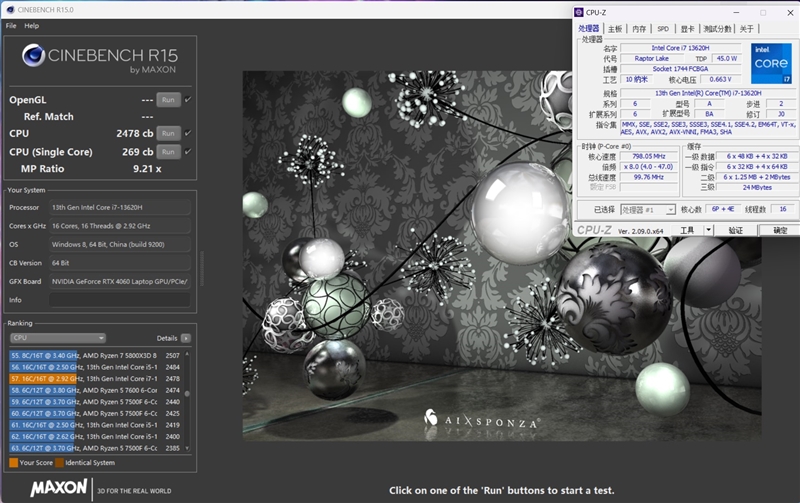Click the Cinebench title bar icon
Image resolution: width=800 pixels, height=503 pixels.
click(10, 10)
